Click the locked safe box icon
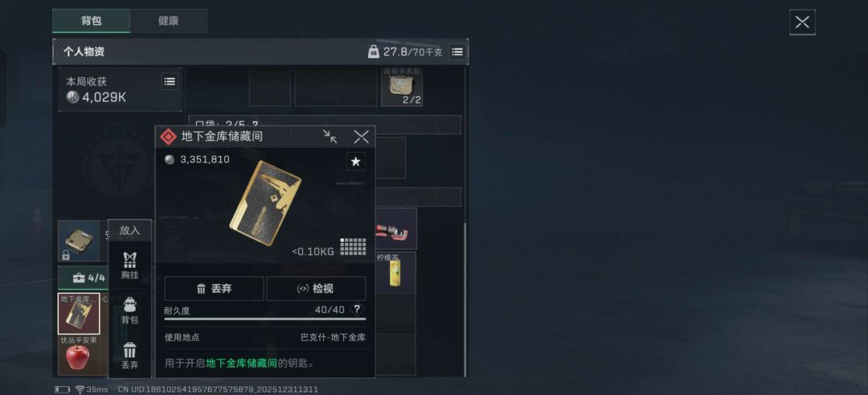 coord(79,241)
